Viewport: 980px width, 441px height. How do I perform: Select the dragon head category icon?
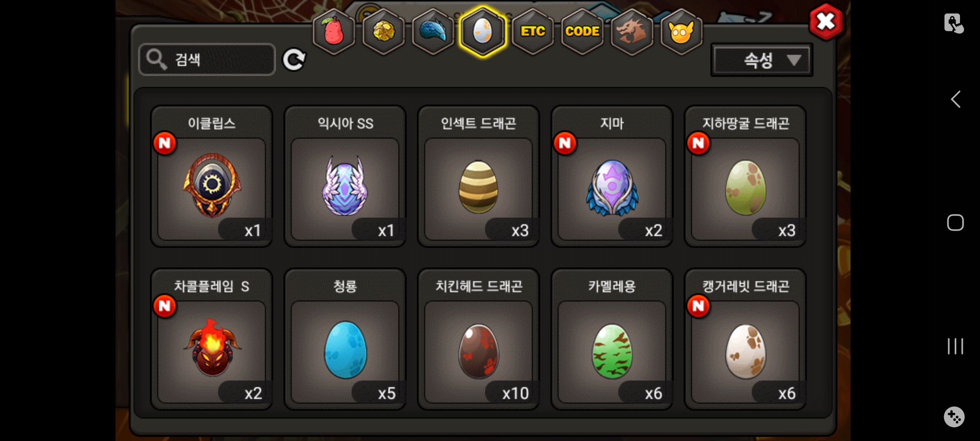pyautogui.click(x=632, y=32)
